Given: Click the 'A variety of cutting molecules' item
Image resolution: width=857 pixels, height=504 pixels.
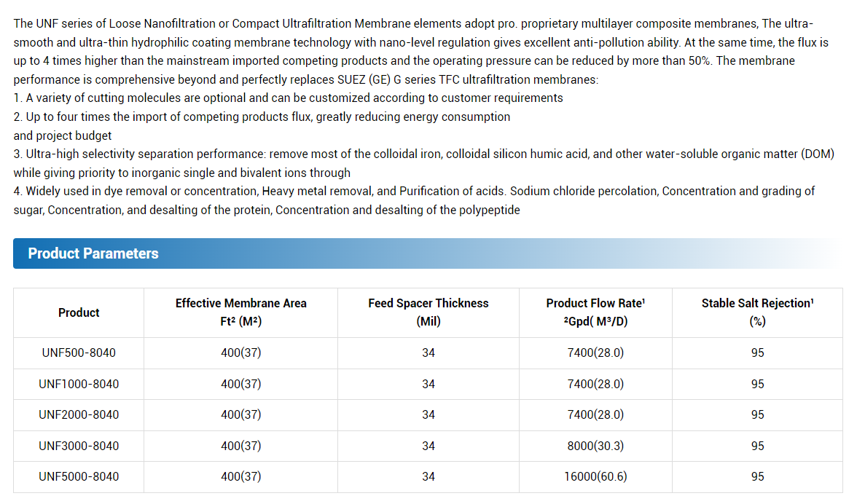Looking at the screenshot, I should (x=288, y=98).
